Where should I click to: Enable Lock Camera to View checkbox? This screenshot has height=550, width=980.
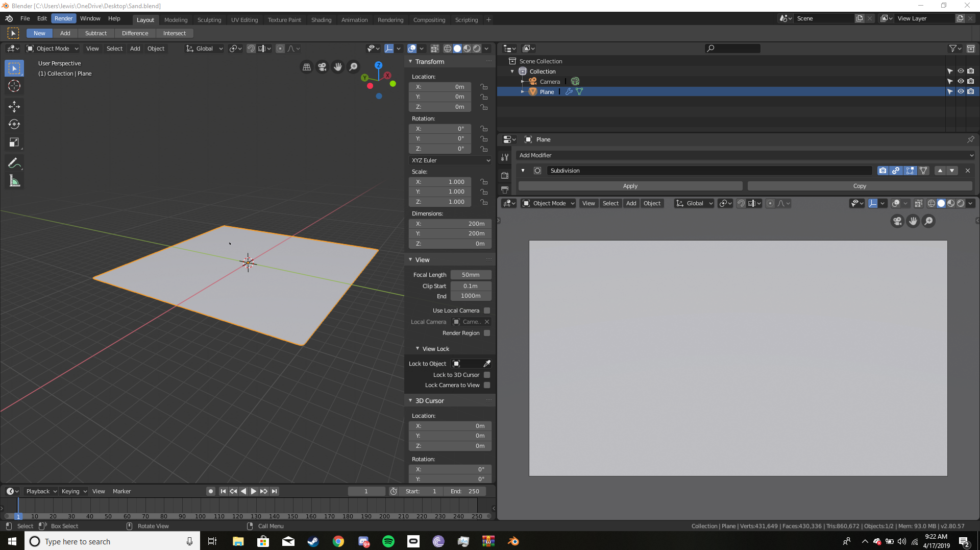pos(487,385)
